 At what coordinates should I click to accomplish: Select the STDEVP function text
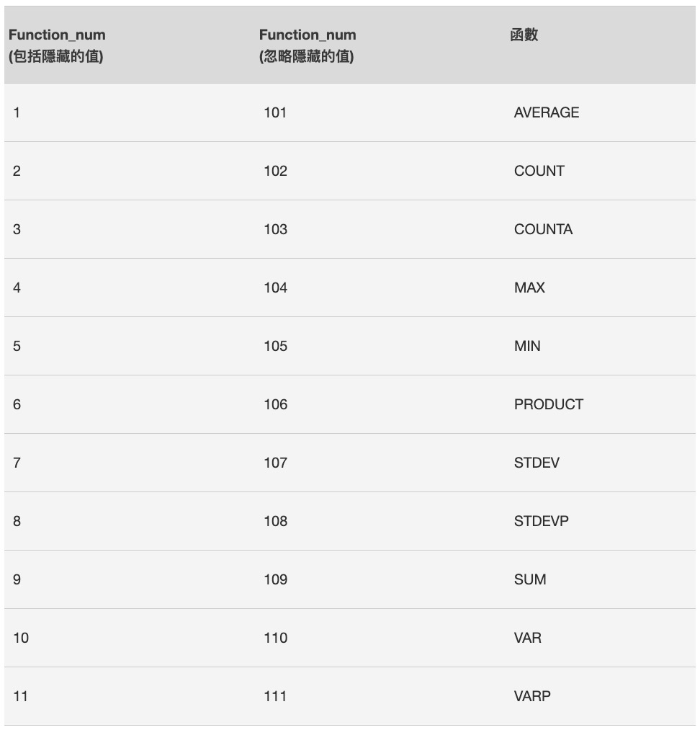click(x=541, y=521)
